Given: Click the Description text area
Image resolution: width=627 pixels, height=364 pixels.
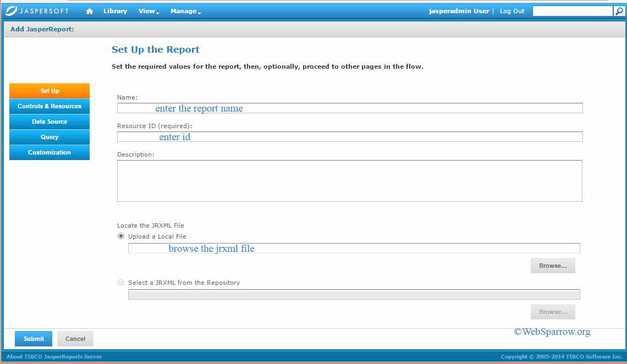Looking at the screenshot, I should pyautogui.click(x=349, y=180).
